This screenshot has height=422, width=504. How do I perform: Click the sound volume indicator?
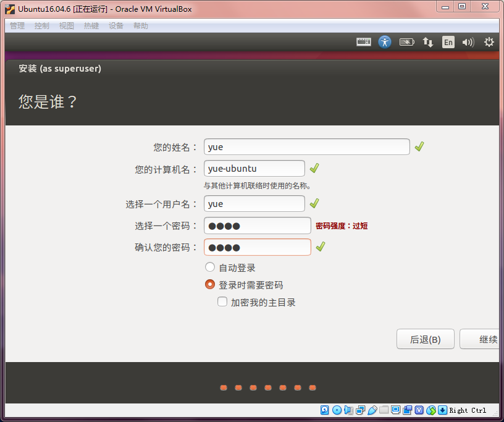point(468,42)
